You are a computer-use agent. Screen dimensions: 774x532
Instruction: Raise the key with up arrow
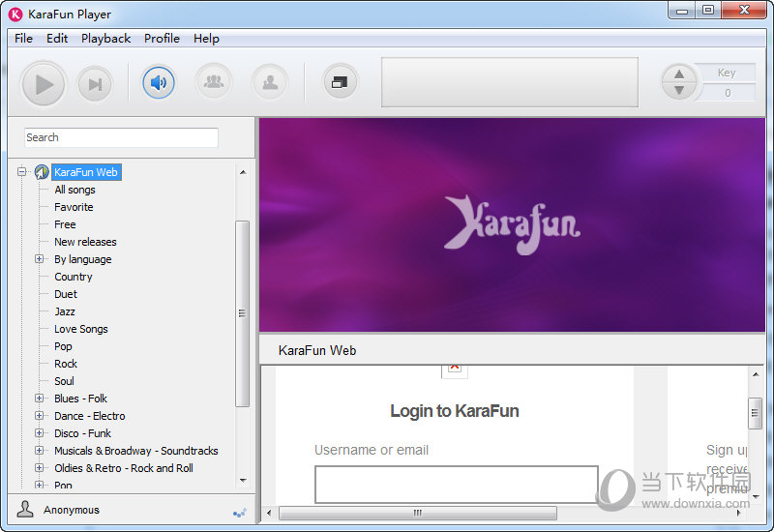[x=679, y=74]
